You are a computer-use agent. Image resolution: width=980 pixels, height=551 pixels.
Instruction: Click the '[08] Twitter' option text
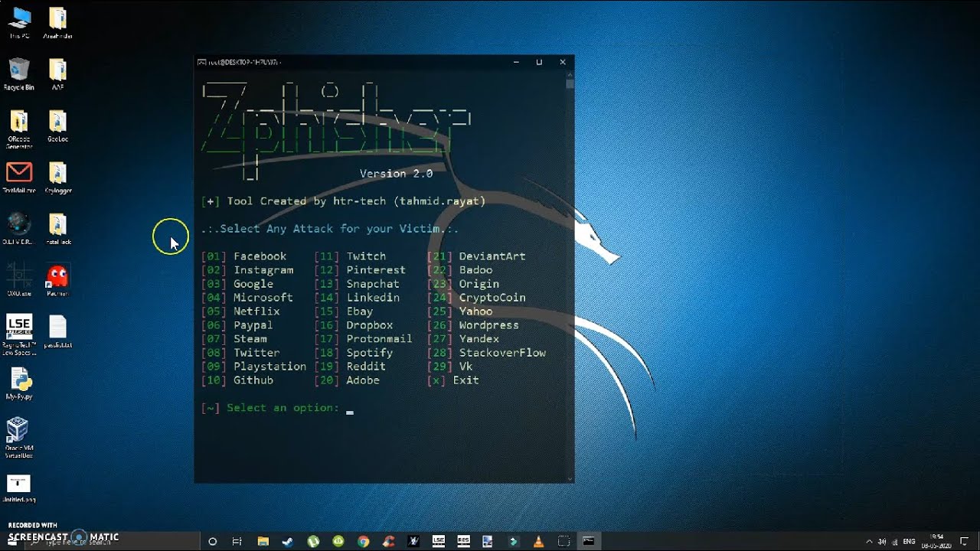(240, 353)
